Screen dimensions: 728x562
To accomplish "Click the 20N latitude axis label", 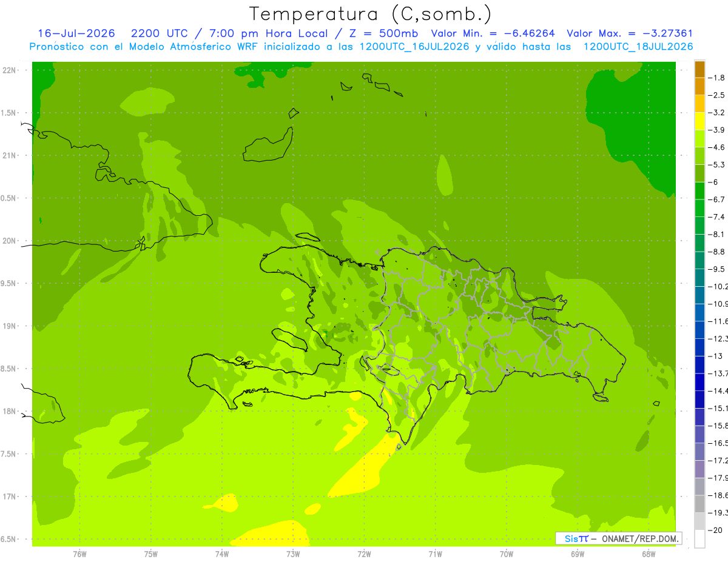I will [x=10, y=241].
